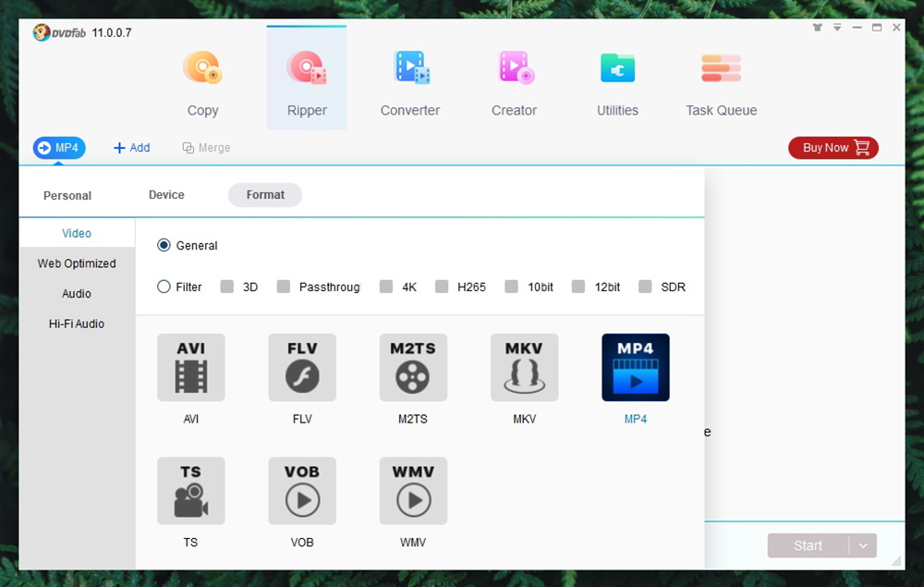Click the Merge button

coord(206,147)
